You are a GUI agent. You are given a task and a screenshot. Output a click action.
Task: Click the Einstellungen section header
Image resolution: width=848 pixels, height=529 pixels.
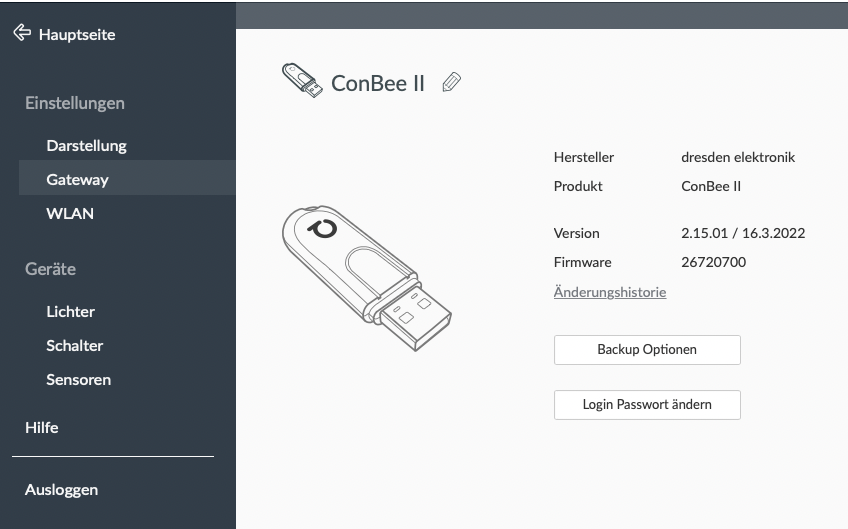coord(75,103)
